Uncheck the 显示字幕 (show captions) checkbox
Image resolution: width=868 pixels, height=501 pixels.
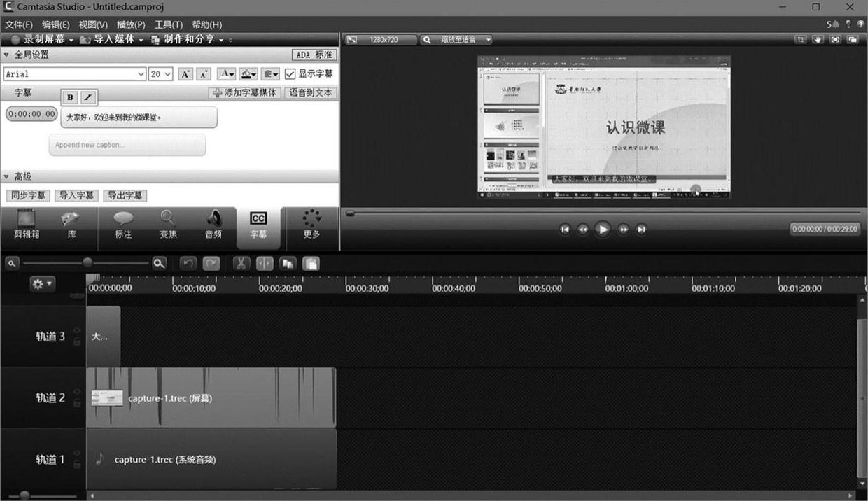[290, 74]
